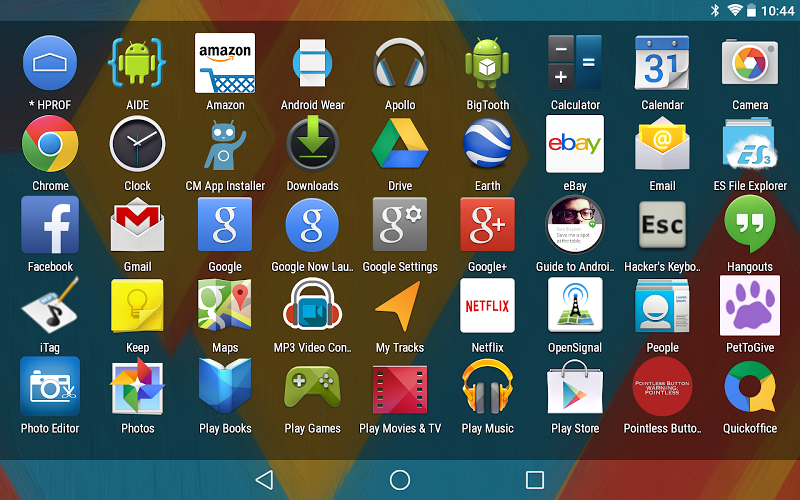Open the * HPROF app
Screen dimensions: 800x500
(x=50, y=63)
